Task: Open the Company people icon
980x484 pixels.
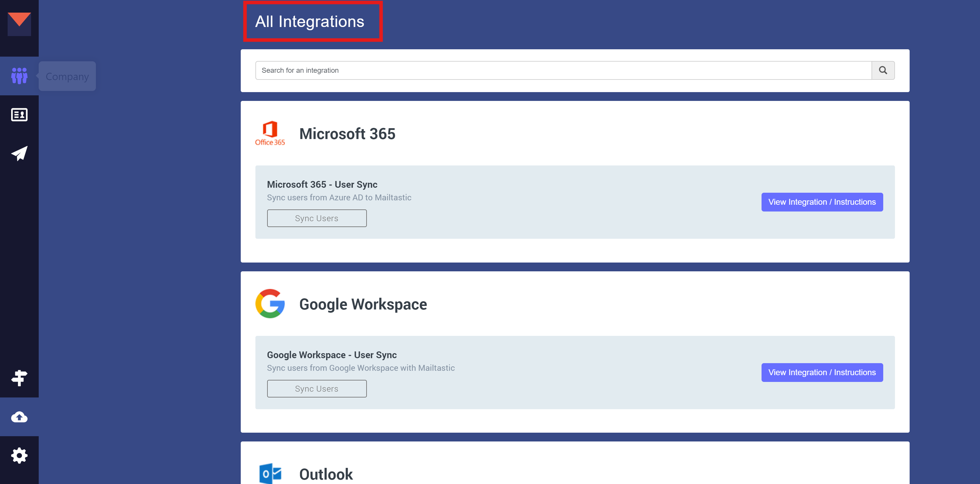Action: point(19,76)
